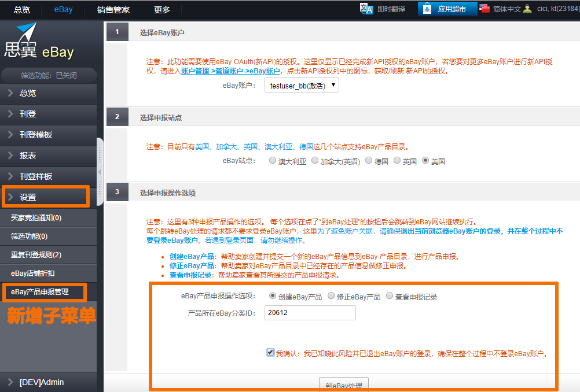This screenshot has width=580, height=392.
Task: Click the instant translation icon
Action: point(366,9)
